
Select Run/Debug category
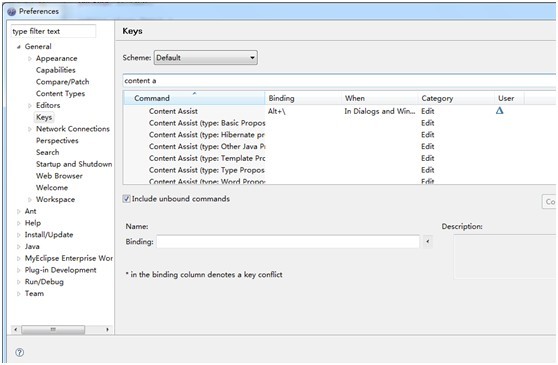coord(44,282)
